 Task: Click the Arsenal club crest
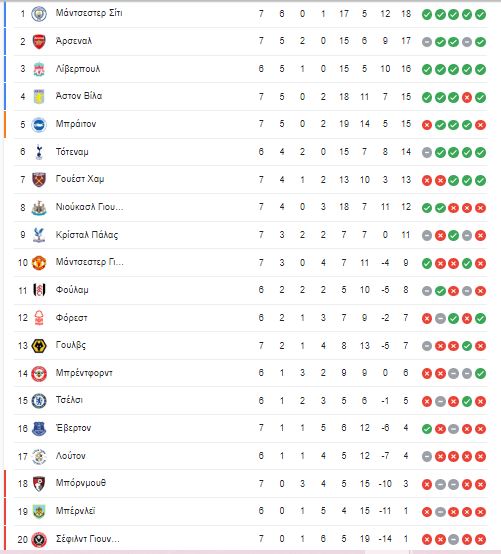click(x=39, y=42)
